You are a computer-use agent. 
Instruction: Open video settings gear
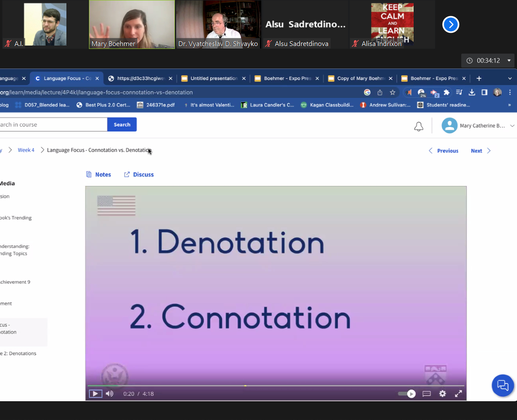pyautogui.click(x=443, y=394)
